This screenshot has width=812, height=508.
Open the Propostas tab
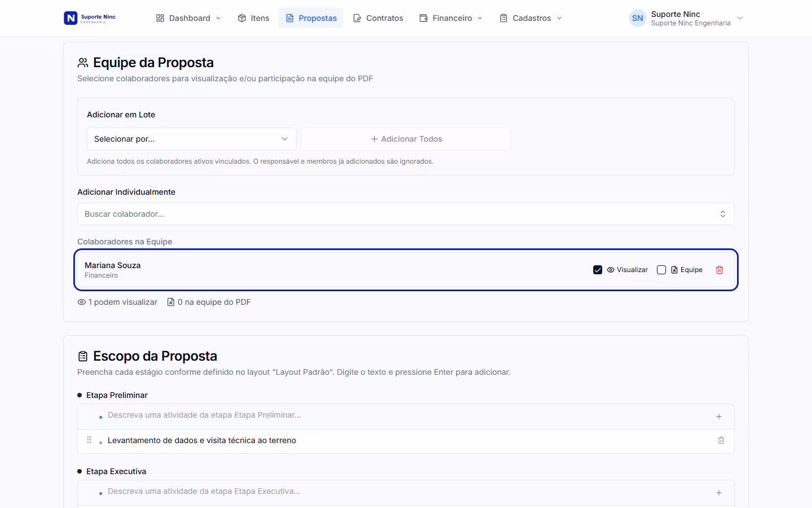point(311,18)
